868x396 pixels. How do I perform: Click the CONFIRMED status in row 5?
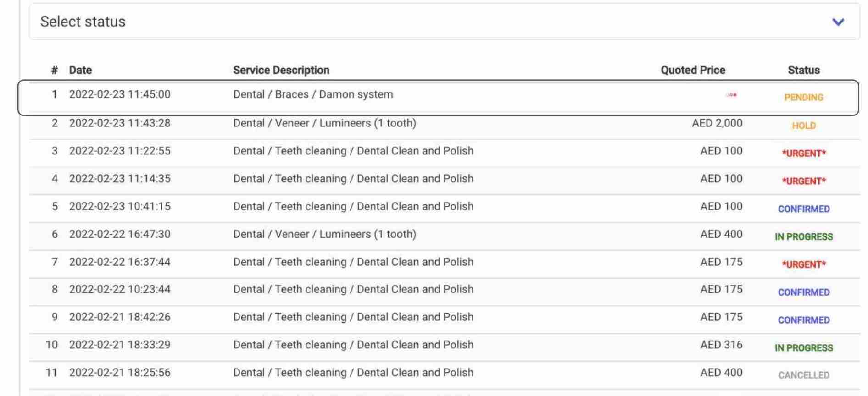pyautogui.click(x=804, y=209)
